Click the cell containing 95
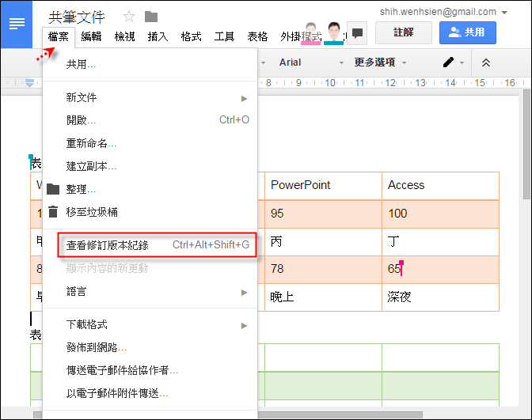Viewport: 532px width, 420px height. point(323,214)
